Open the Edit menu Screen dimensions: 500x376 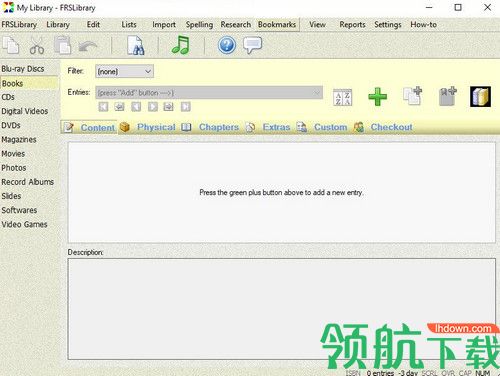(93, 25)
